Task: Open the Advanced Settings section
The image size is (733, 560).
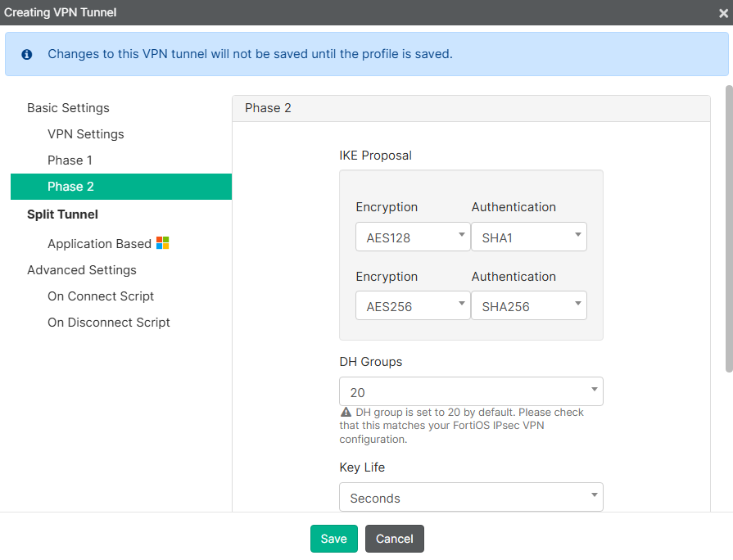Action: pyautogui.click(x=81, y=269)
